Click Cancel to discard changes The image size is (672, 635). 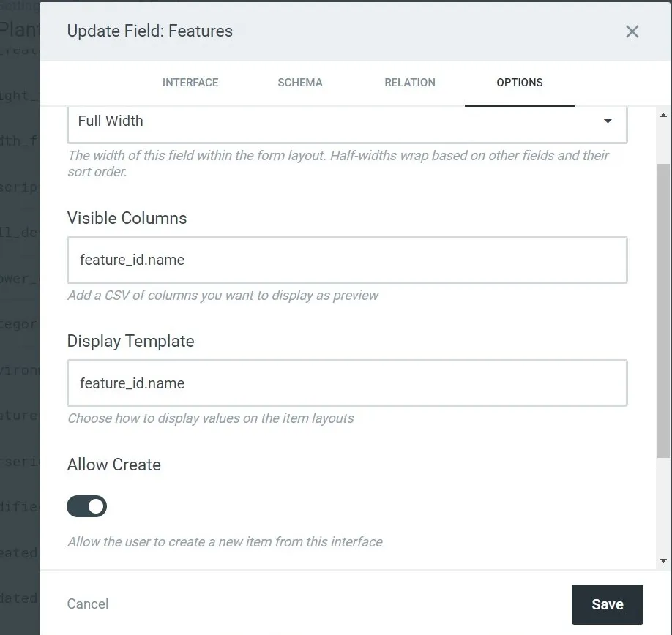click(88, 604)
